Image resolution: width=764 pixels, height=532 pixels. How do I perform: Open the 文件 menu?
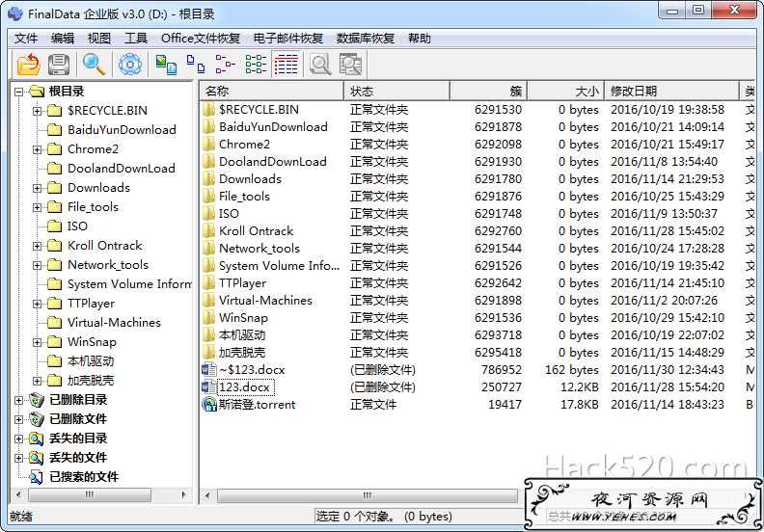click(x=26, y=38)
